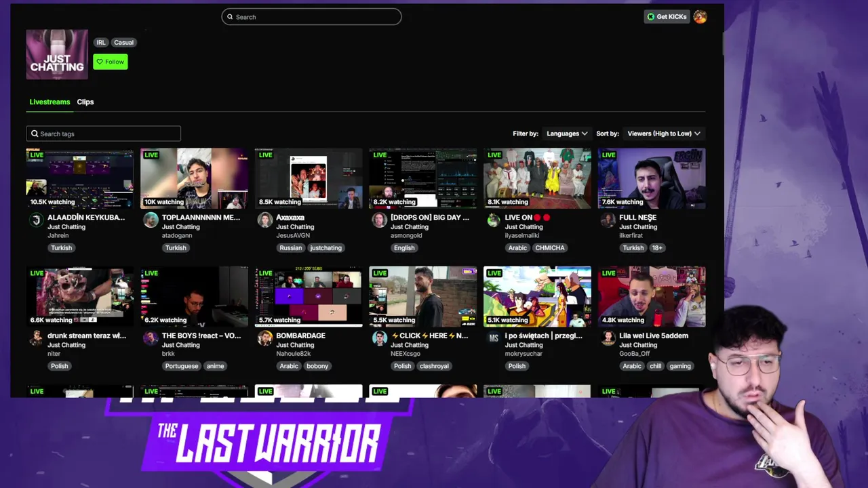Screen dimensions: 868x488
Task: Open FULL NEŞE stream thumbnail
Action: tap(652, 178)
